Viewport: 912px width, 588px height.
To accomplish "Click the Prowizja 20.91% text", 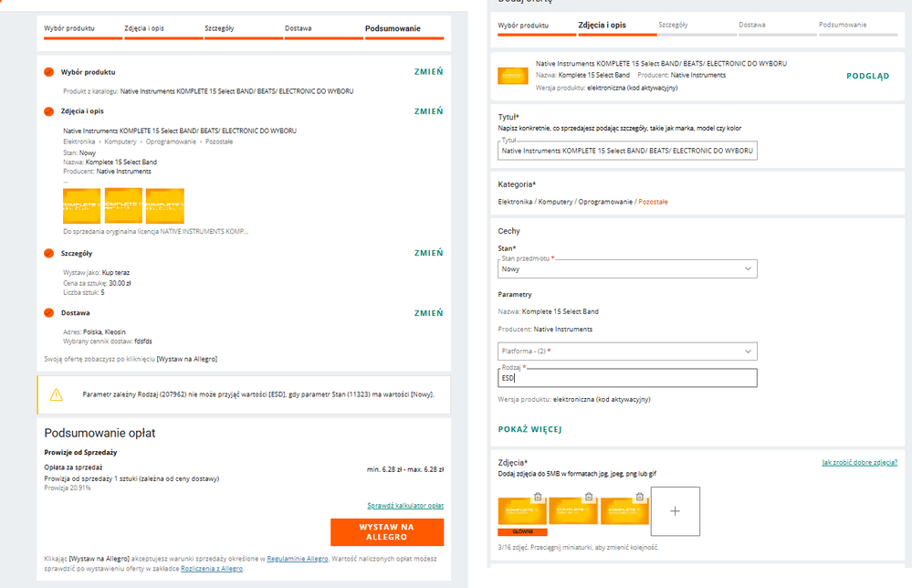I will [x=68, y=488].
